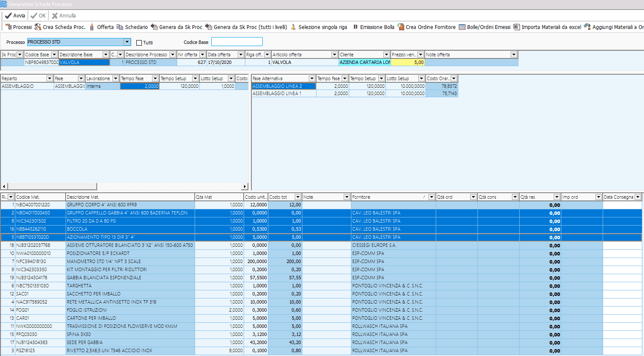Viewport: 644px width, 356px height.
Task: Open the Processo combo box dropdown
Action: point(127,42)
